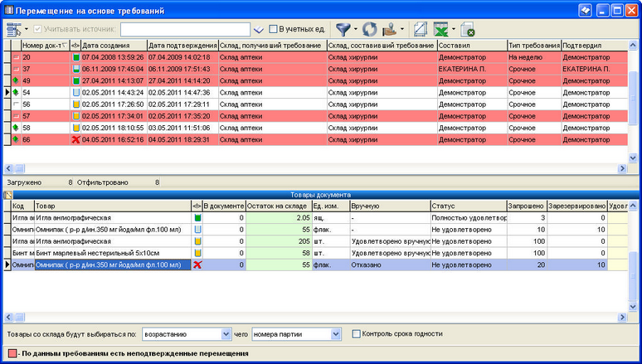Click yellow status icon in 'Бинт марлевый' row
The width and height of the screenshot is (642, 364).
(197, 253)
